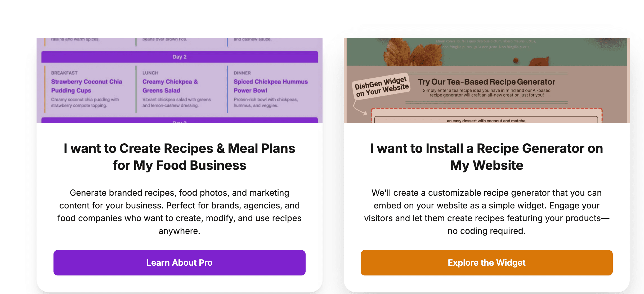Select the Day 2 purple header bar
The height and width of the screenshot is (294, 644).
click(x=180, y=57)
